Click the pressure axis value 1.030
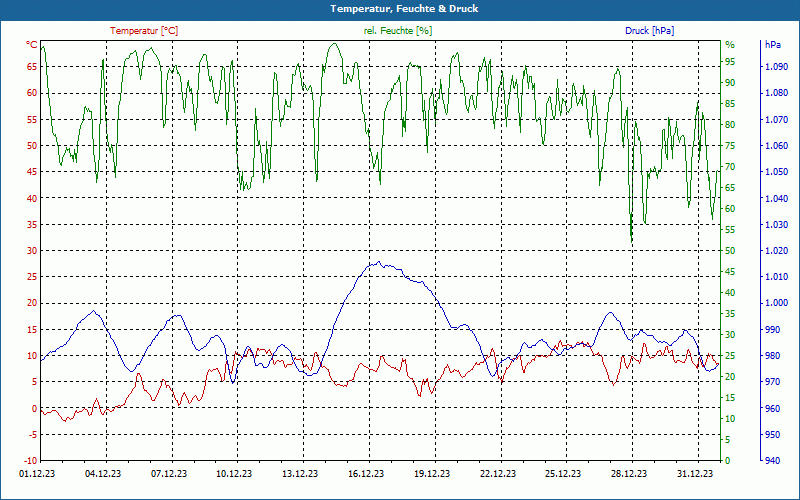 (777, 224)
